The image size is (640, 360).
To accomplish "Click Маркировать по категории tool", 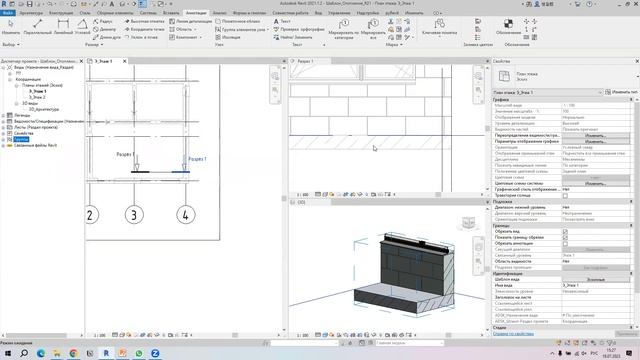I will click(x=344, y=29).
